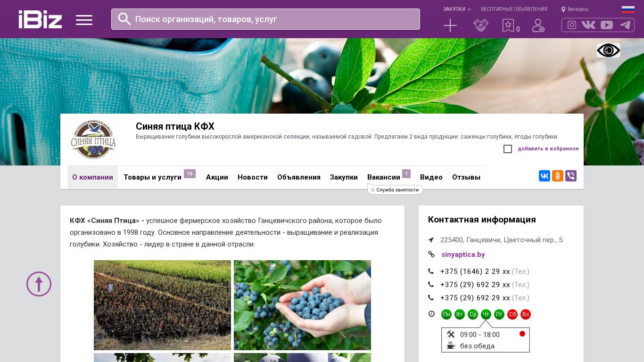Open the Закупки company tab
The image size is (644, 362).
(x=344, y=177)
